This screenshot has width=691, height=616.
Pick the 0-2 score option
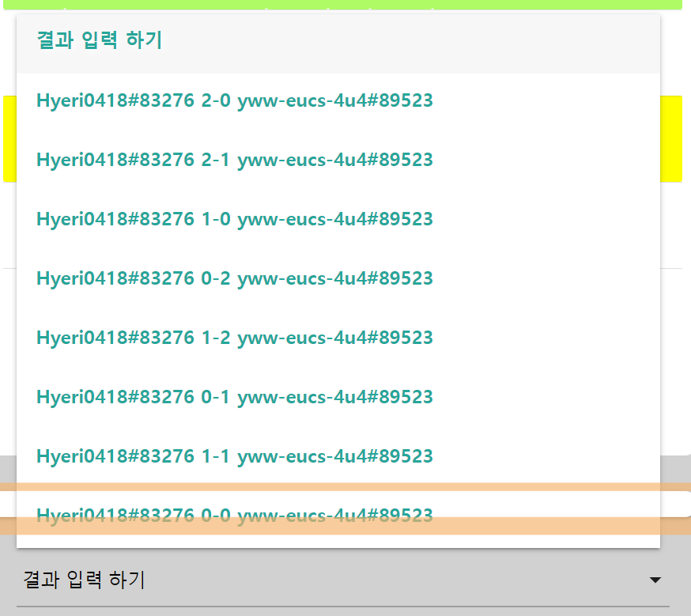tap(338, 278)
